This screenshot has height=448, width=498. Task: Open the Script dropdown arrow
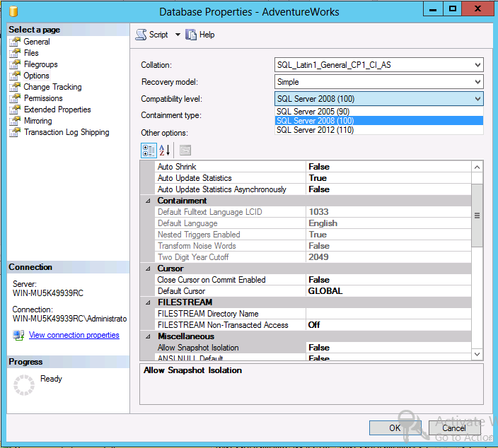(x=178, y=35)
